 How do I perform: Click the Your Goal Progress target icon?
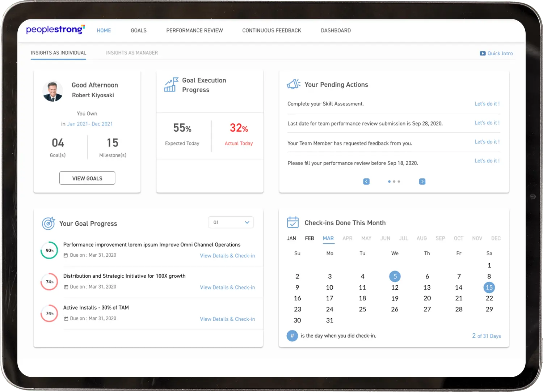point(49,223)
